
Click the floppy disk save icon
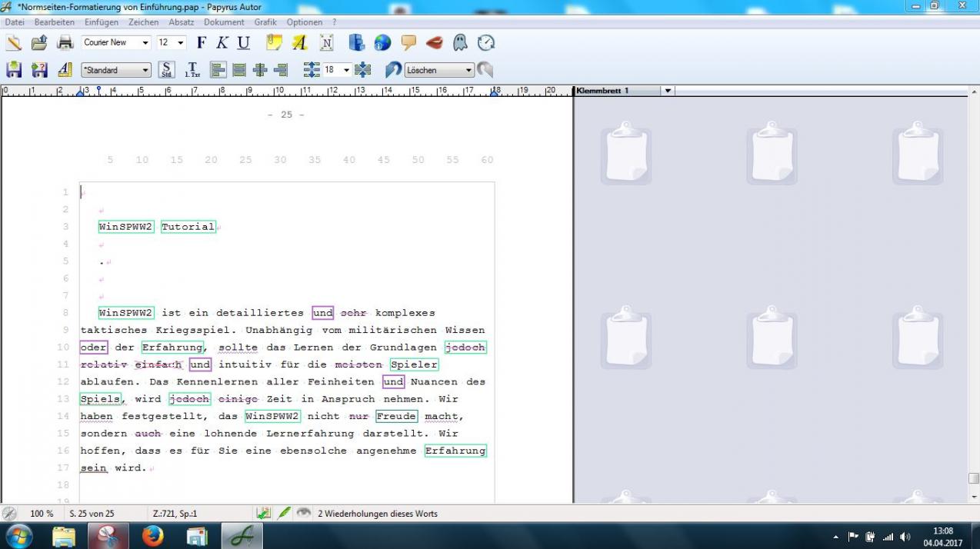tap(14, 70)
